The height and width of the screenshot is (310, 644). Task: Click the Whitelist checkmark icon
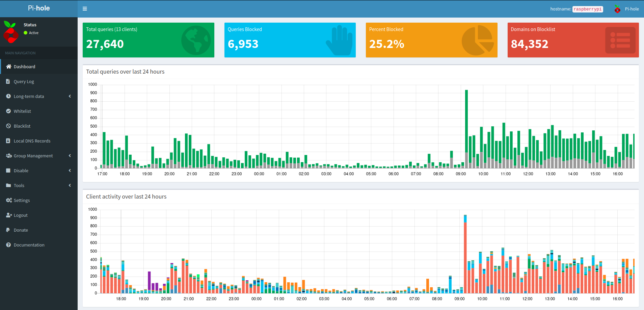(x=8, y=111)
